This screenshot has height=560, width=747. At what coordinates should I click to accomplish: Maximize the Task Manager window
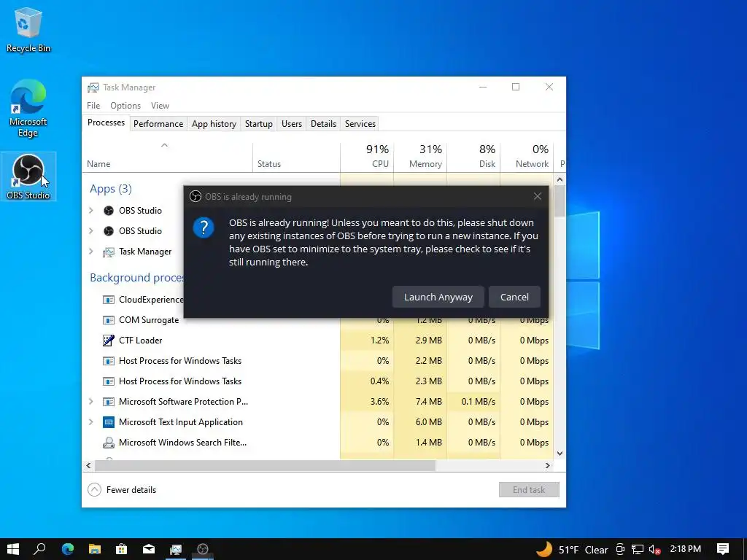tap(516, 87)
